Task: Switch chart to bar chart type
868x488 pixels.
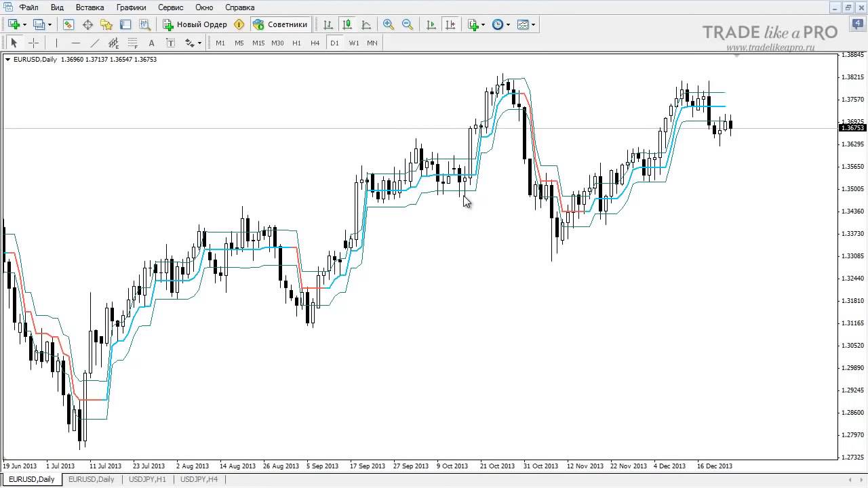Action: 328,24
